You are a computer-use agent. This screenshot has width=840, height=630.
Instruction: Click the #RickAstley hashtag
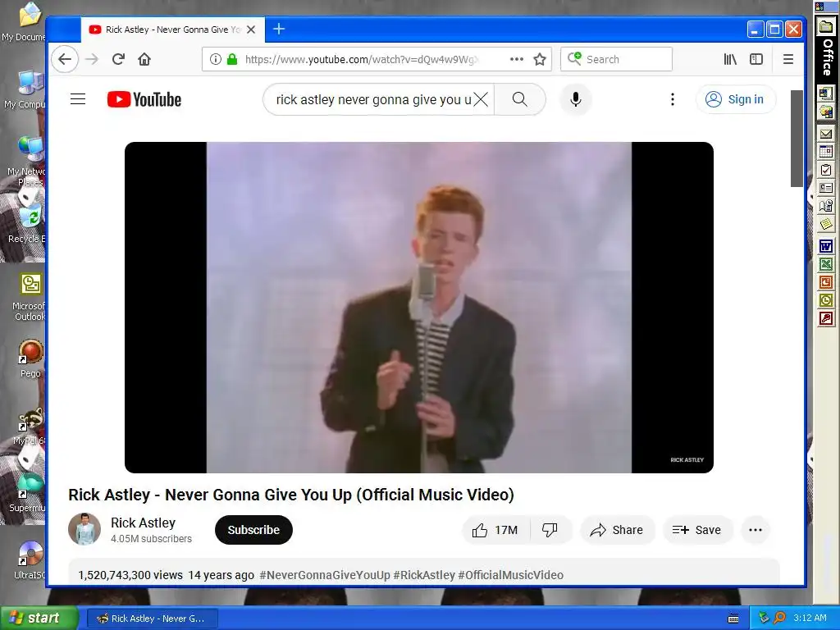click(424, 575)
